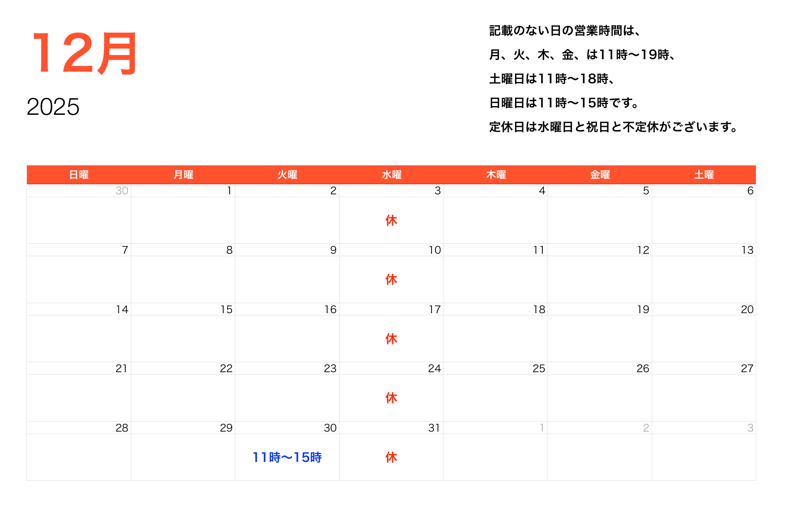Click the 休 mark on December 31
This screenshot has height=532, width=800.
[x=391, y=457]
